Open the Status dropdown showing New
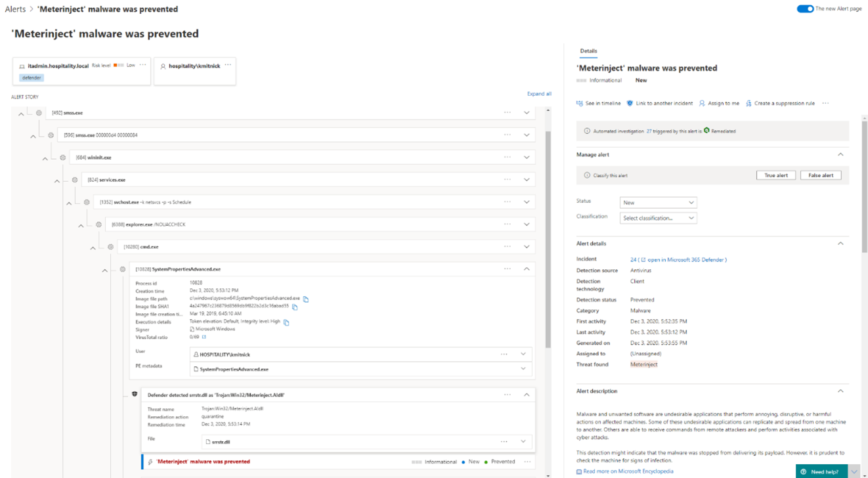The width and height of the screenshot is (868, 478). click(658, 202)
